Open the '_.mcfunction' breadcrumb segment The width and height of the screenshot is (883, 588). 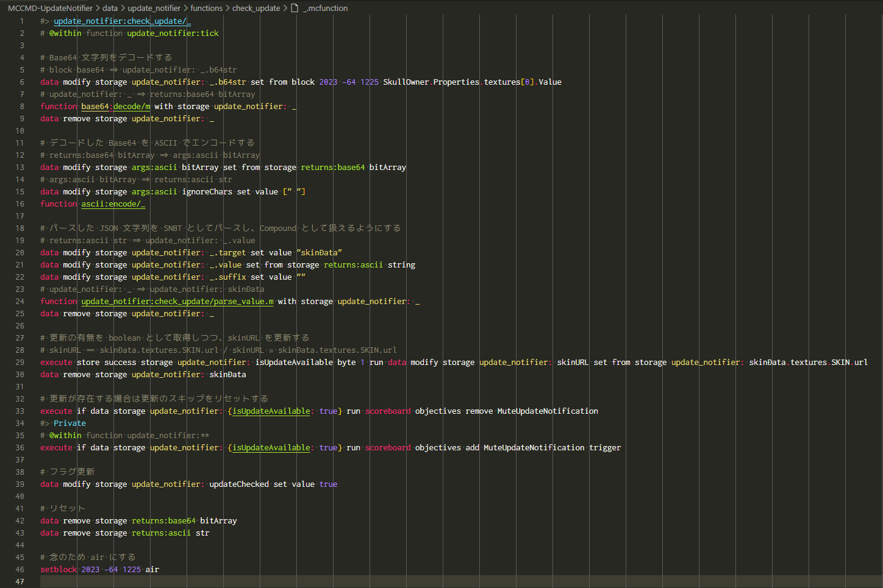point(325,8)
